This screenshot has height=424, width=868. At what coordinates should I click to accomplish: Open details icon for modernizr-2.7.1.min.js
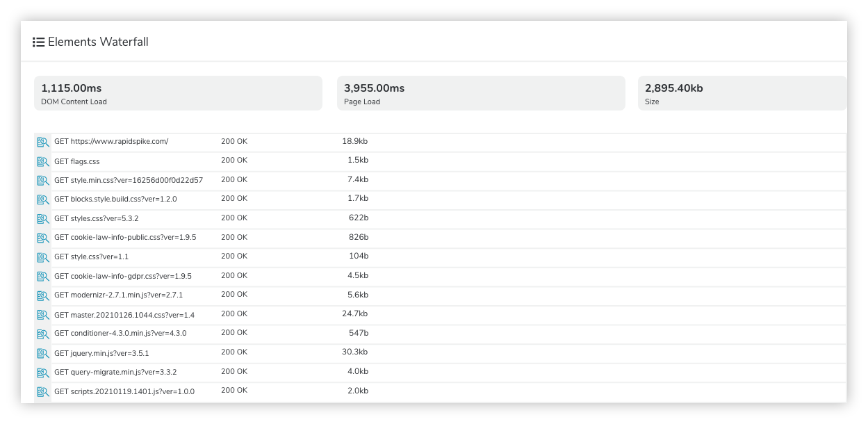pos(43,295)
